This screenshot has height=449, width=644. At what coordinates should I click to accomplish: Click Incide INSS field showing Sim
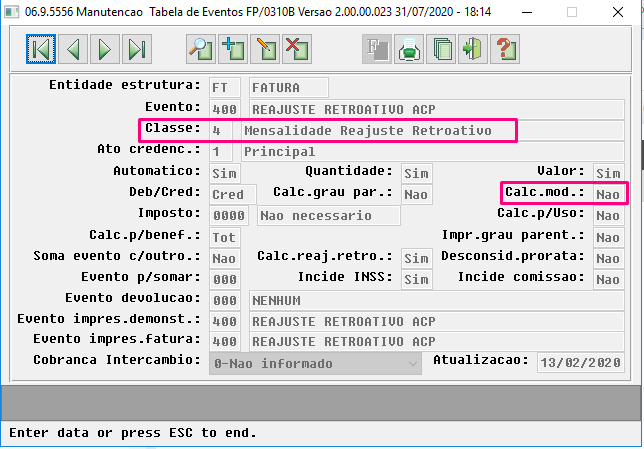tap(416, 280)
